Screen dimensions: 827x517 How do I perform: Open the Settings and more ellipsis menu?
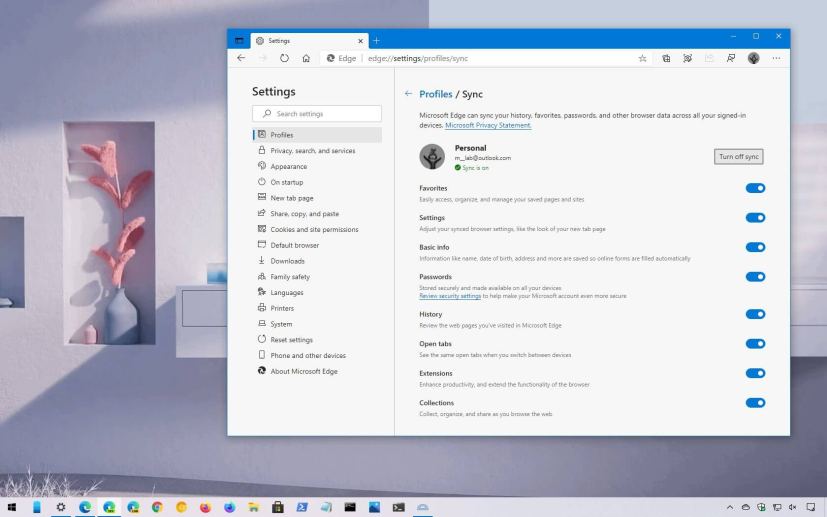[x=776, y=58]
